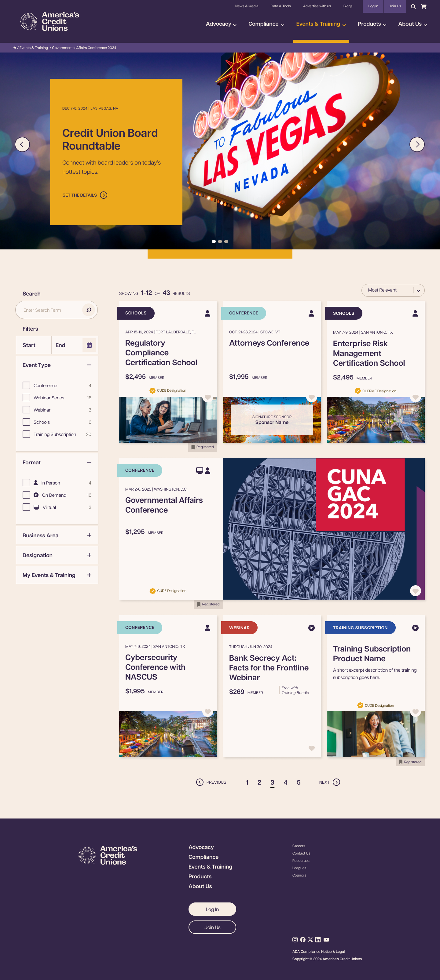Click the home icon in breadcrumb

pyautogui.click(x=15, y=48)
